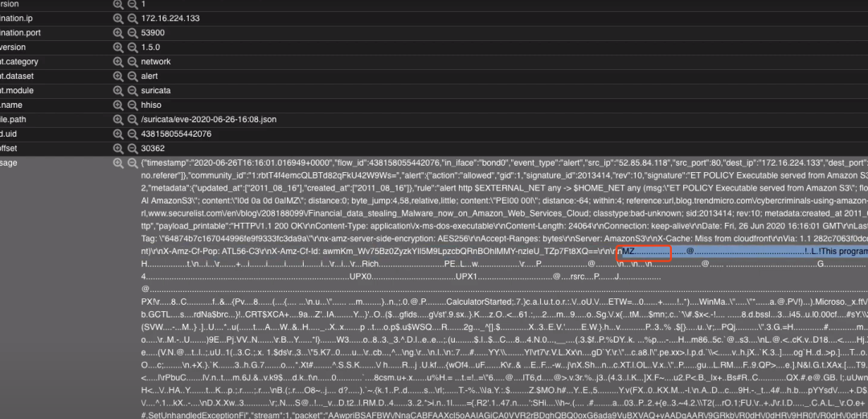Select the value network
This screenshot has height=419, width=868.
pos(156,61)
